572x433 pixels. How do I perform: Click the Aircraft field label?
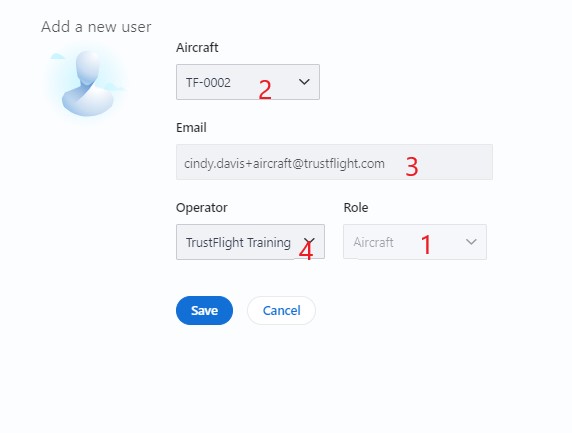[197, 47]
